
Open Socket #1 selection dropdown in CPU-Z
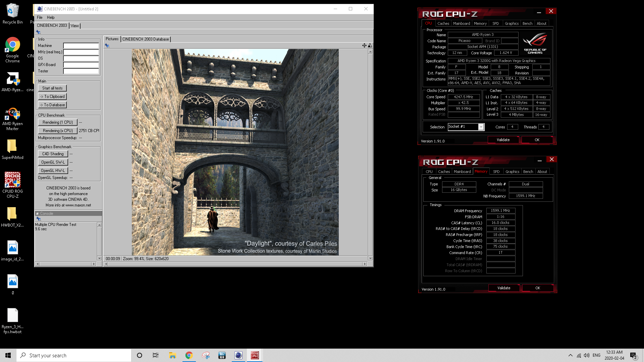coord(466,127)
